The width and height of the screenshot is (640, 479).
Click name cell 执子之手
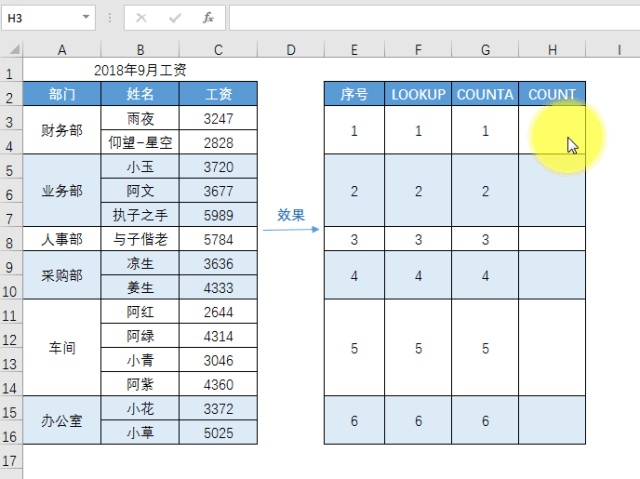point(140,215)
